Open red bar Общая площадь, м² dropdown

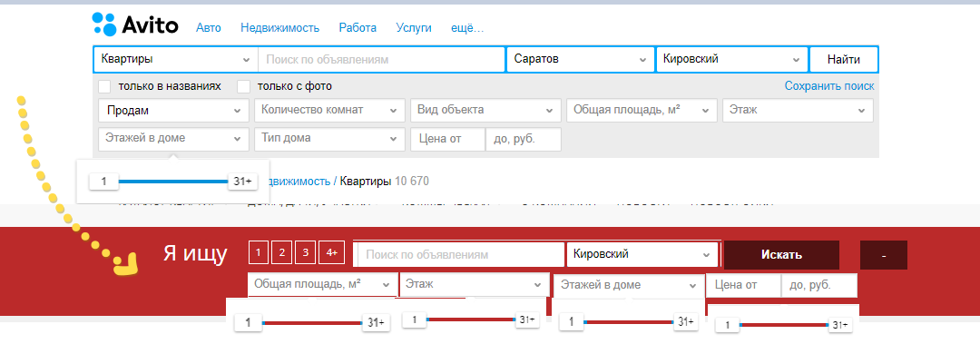click(x=322, y=284)
